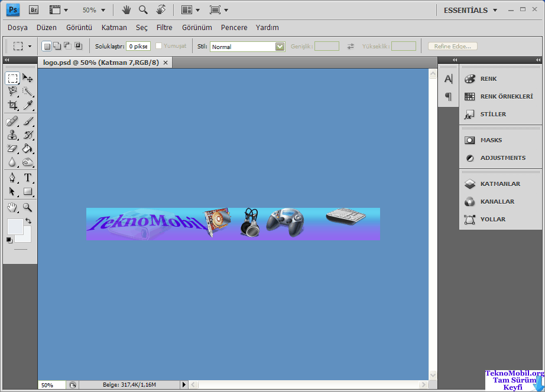
Task: Open the KATMANLAR panel
Action: 500,184
